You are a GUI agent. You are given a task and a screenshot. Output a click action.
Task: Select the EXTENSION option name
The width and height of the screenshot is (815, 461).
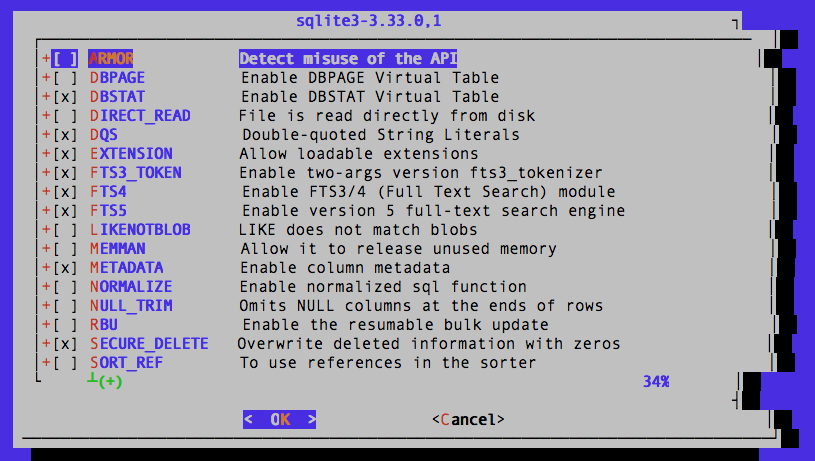point(132,154)
